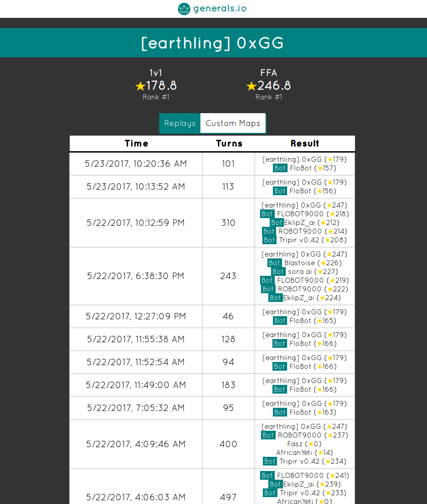Click the Bot badge next to Blastoise
Screen dimensions: 427x504
point(275,263)
